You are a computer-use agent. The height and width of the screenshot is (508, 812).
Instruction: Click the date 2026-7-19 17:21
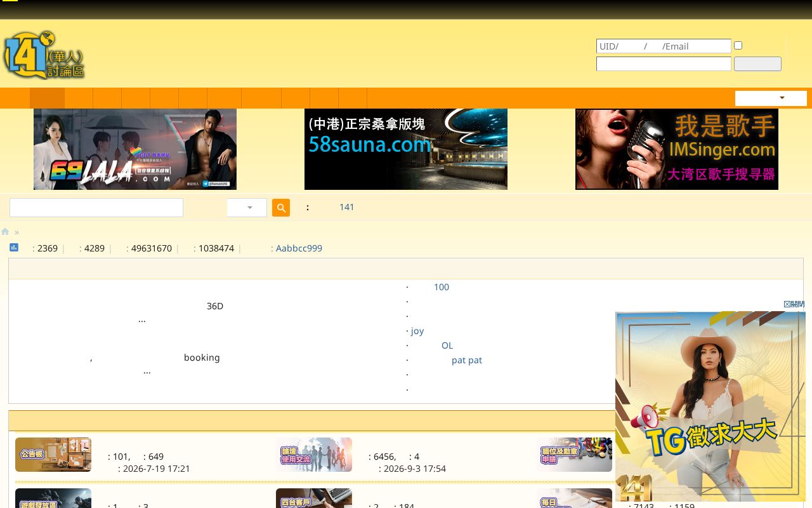[x=156, y=469]
